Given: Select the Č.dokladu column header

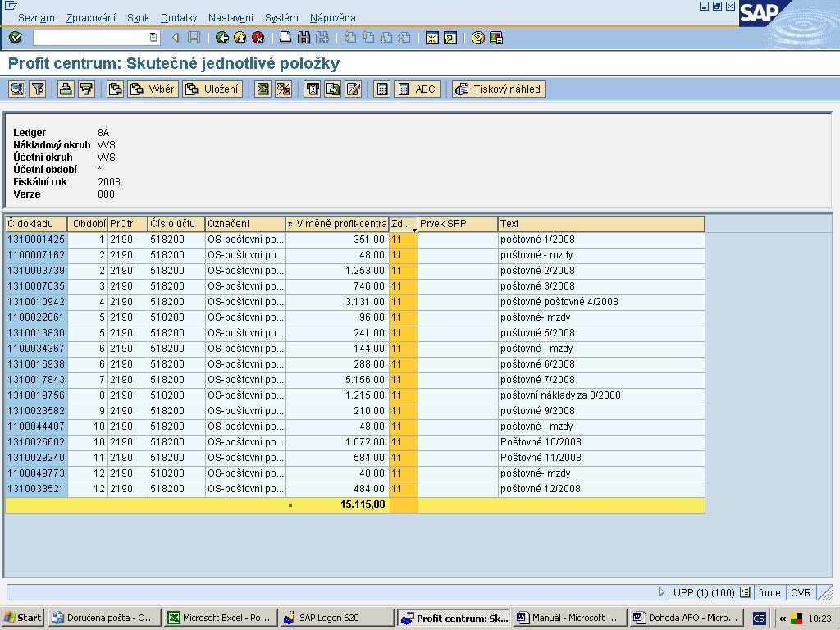Looking at the screenshot, I should click(36, 223).
